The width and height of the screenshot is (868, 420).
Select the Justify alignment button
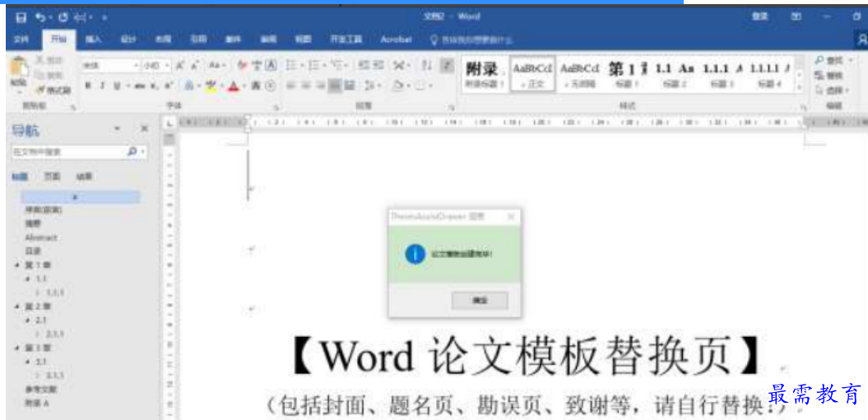tap(336, 85)
